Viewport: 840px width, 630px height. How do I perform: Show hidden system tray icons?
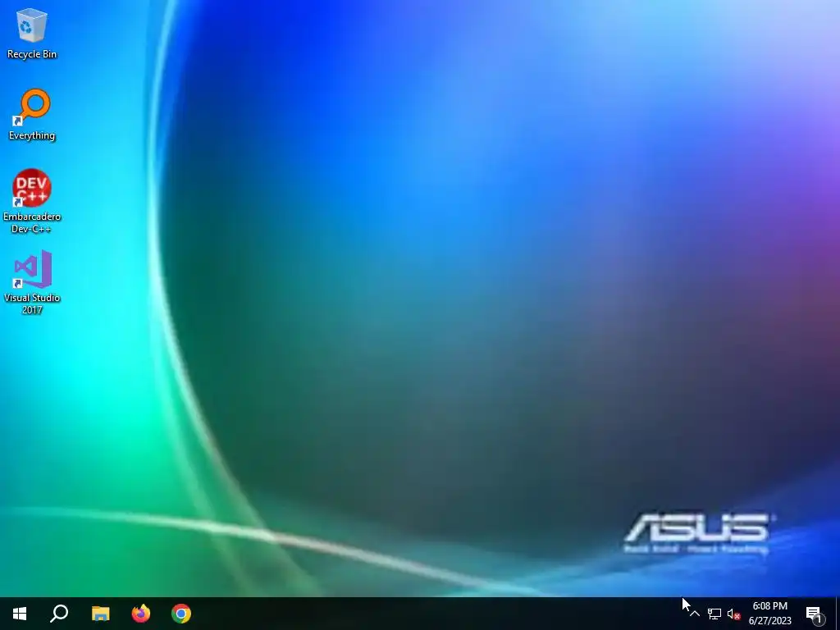(x=695, y=614)
